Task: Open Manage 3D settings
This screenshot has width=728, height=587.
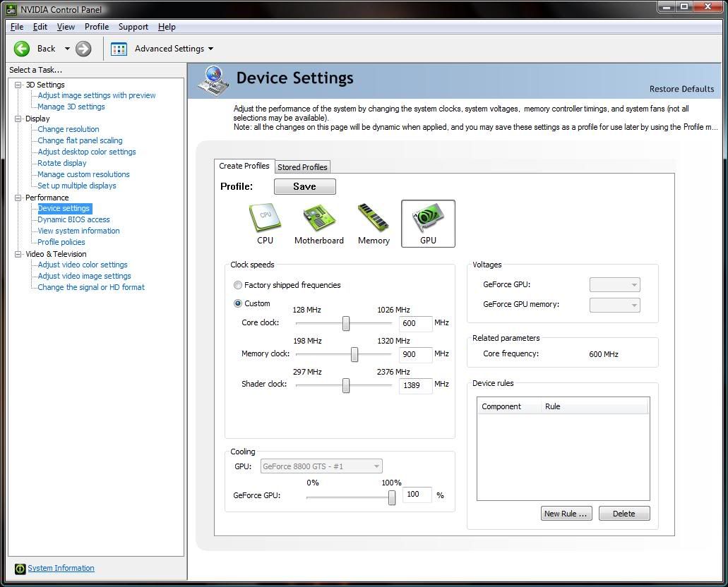Action: (71, 107)
